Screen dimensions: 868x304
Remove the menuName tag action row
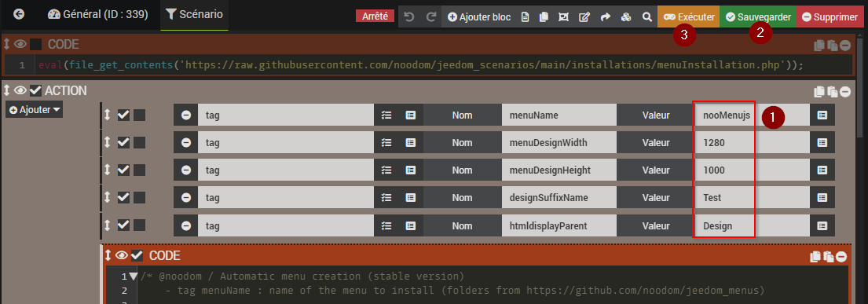point(186,115)
